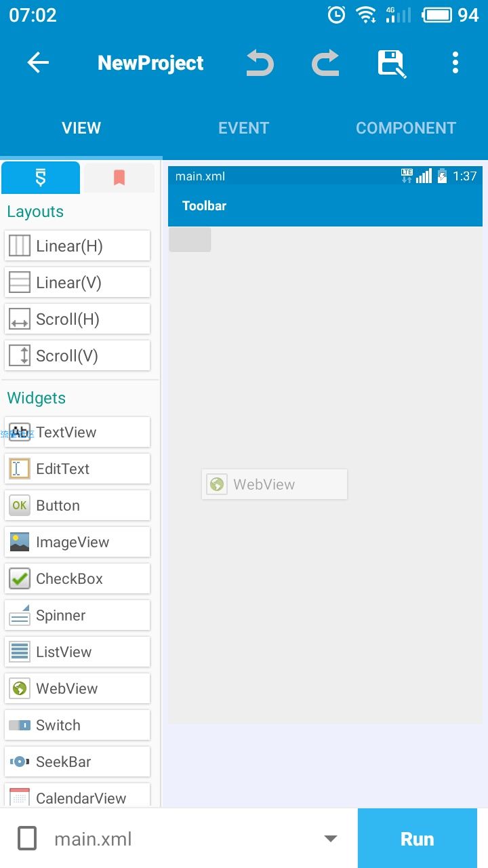This screenshot has height=868, width=488.
Task: Select the WebView placed on canvas
Action: [x=274, y=484]
